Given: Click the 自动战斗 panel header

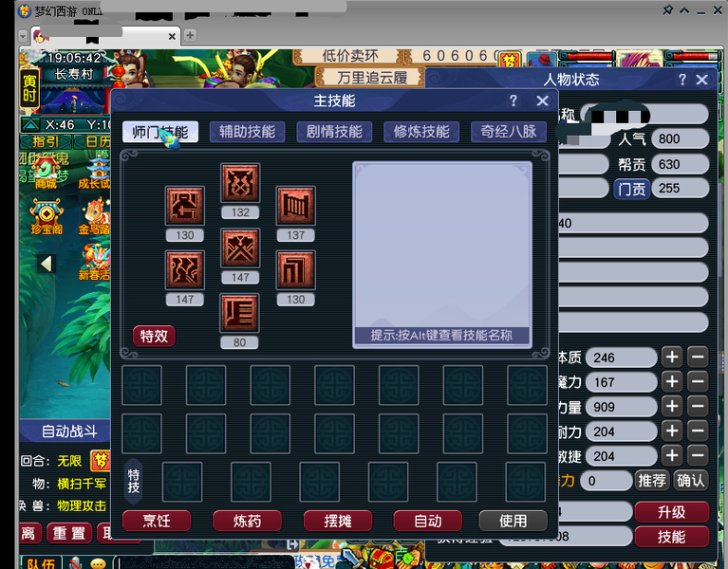Looking at the screenshot, I should [65, 431].
